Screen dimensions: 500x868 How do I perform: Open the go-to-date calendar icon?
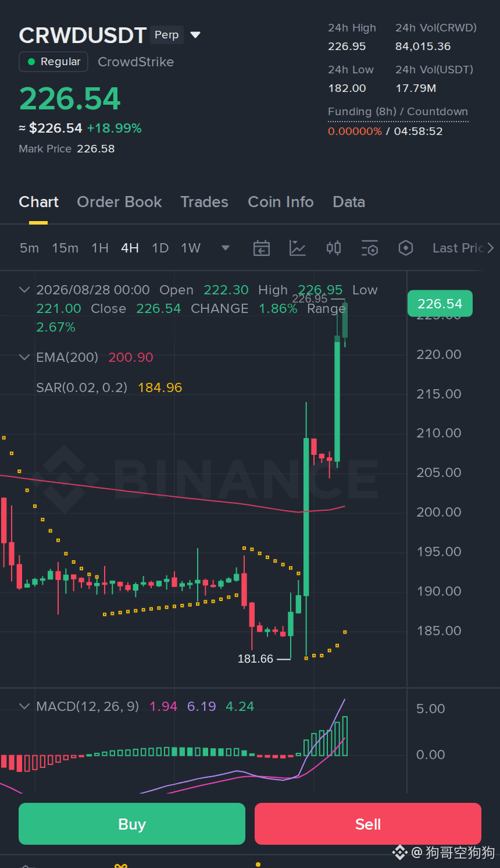pos(262,248)
